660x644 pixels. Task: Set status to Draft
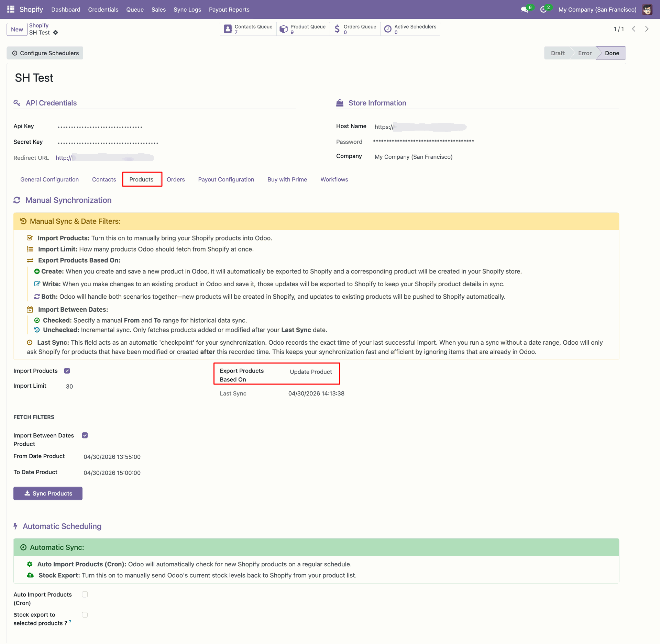point(558,53)
